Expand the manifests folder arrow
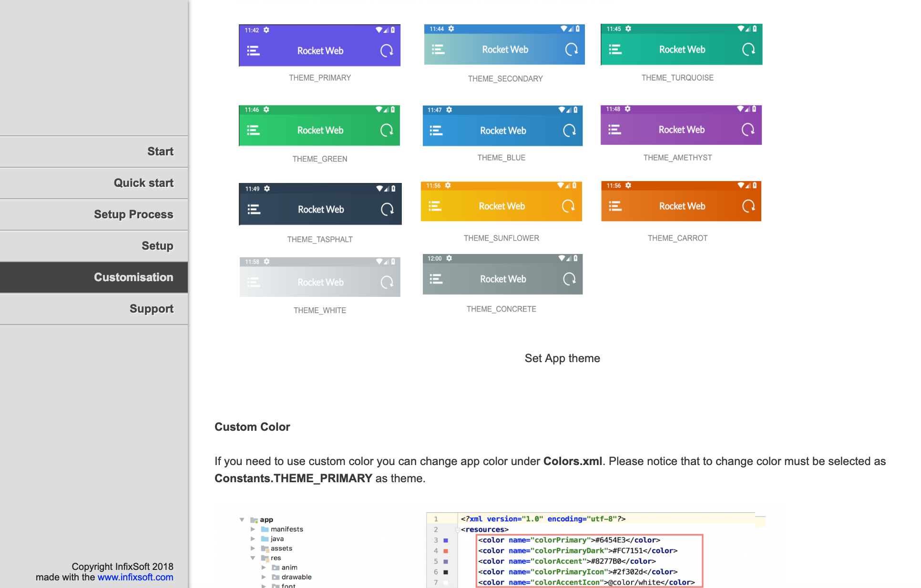The image size is (921, 588). pos(253,529)
